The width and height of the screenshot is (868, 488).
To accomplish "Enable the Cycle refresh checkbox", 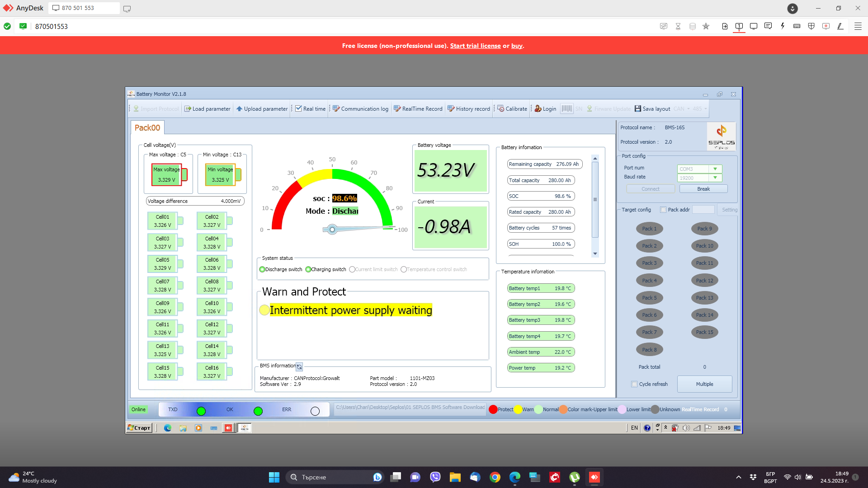I will 634,384.
